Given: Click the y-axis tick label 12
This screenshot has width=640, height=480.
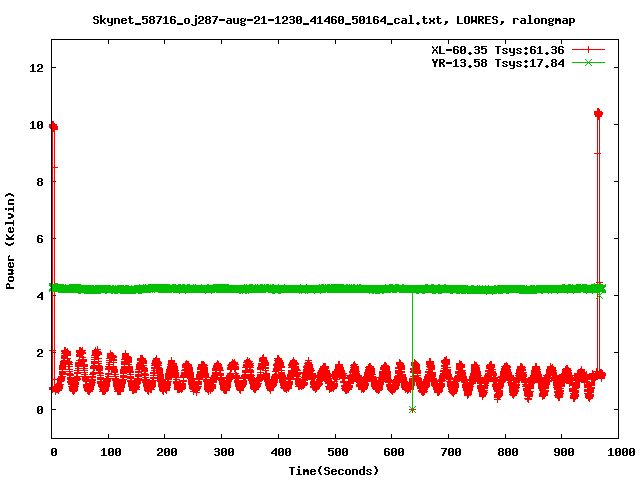Looking at the screenshot, I should point(36,68).
